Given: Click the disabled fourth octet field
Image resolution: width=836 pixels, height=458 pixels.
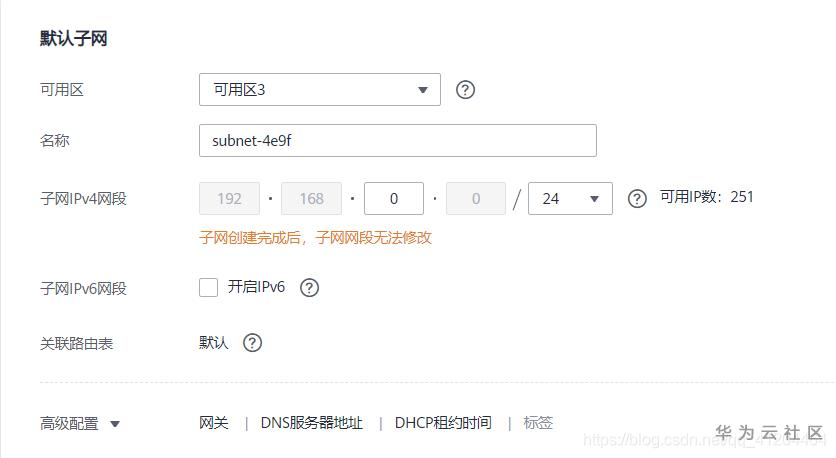Looking at the screenshot, I should click(476, 199).
